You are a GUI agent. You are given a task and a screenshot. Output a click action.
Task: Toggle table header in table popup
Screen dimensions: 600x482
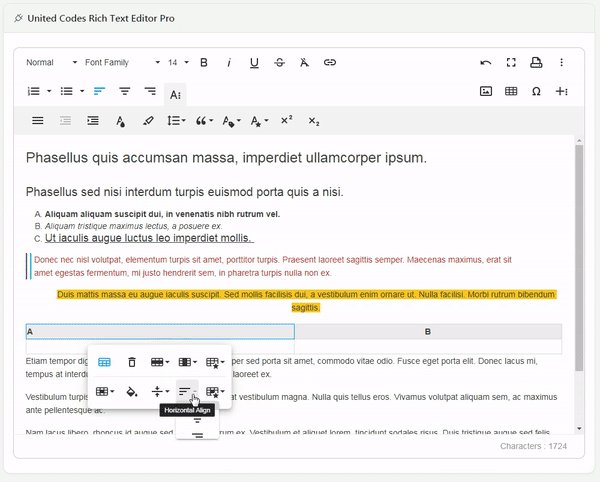104,362
